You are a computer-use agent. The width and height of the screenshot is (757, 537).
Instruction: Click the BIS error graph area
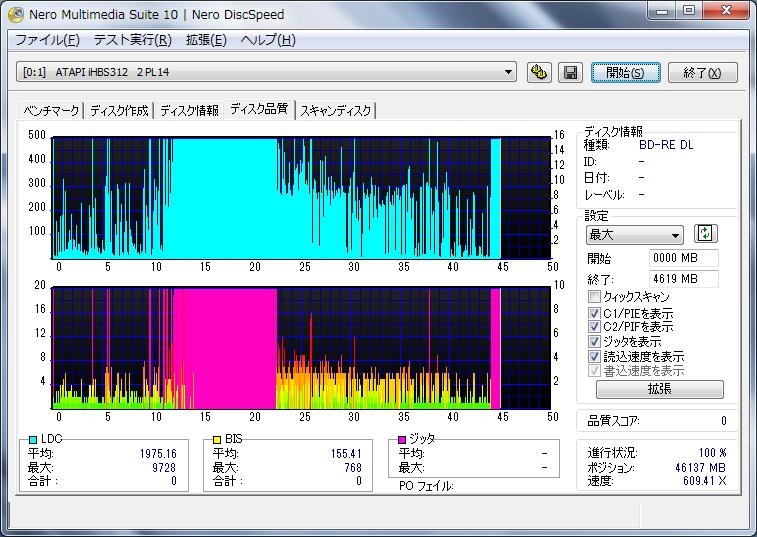(301, 348)
